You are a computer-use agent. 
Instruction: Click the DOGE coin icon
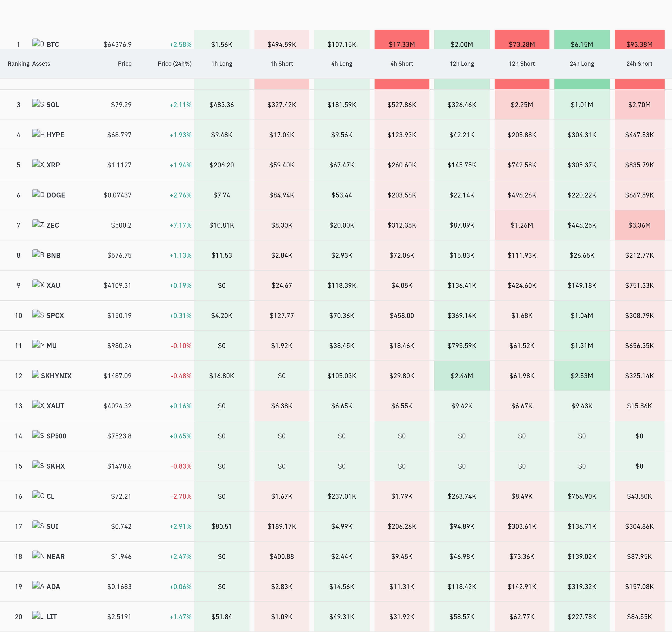(x=38, y=194)
